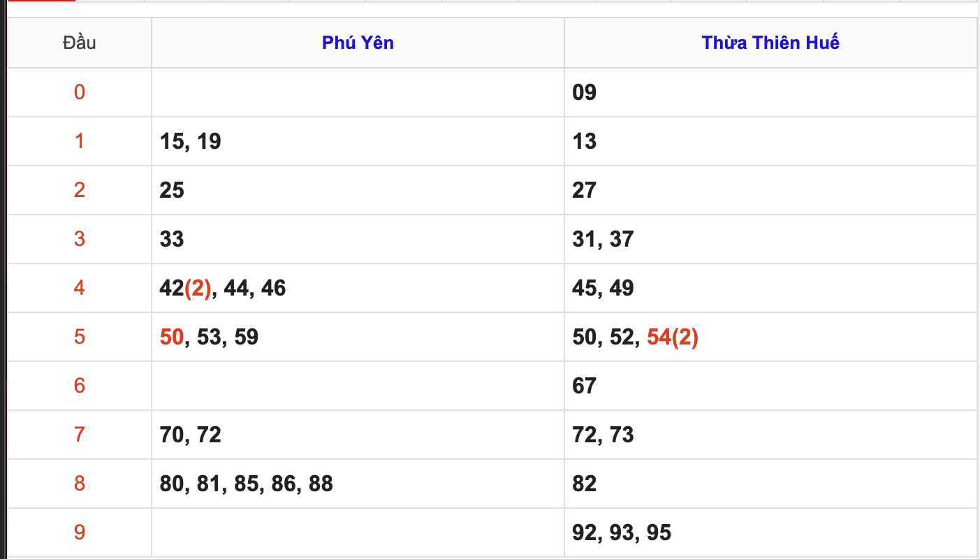This screenshot has height=559, width=980.
Task: Click the Thừa Thiên Huế cell with 45, 49
Action: click(603, 288)
